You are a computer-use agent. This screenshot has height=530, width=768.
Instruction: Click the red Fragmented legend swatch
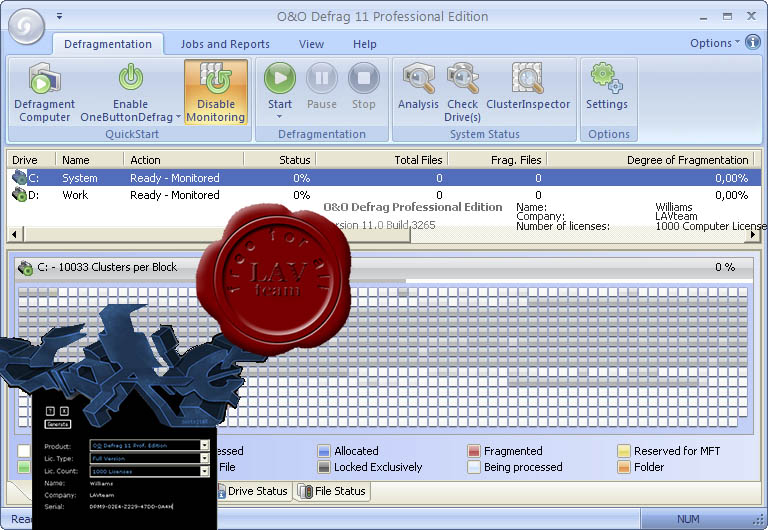(474, 451)
